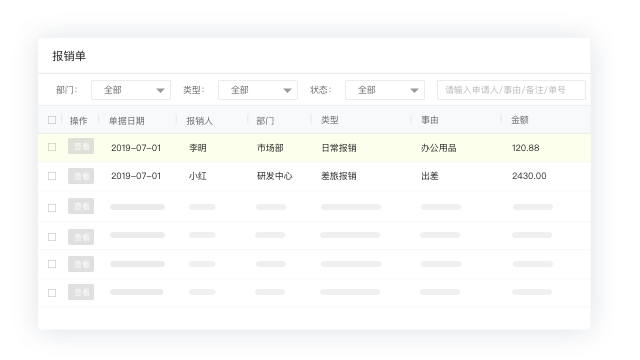Click the amount 120.88
This screenshot has height=360, width=640.
click(x=526, y=148)
